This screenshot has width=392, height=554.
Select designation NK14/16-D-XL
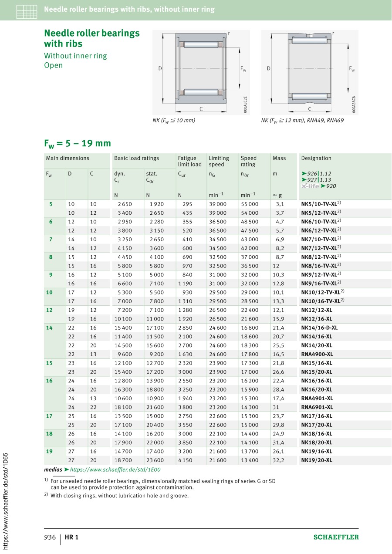click(x=319, y=328)
